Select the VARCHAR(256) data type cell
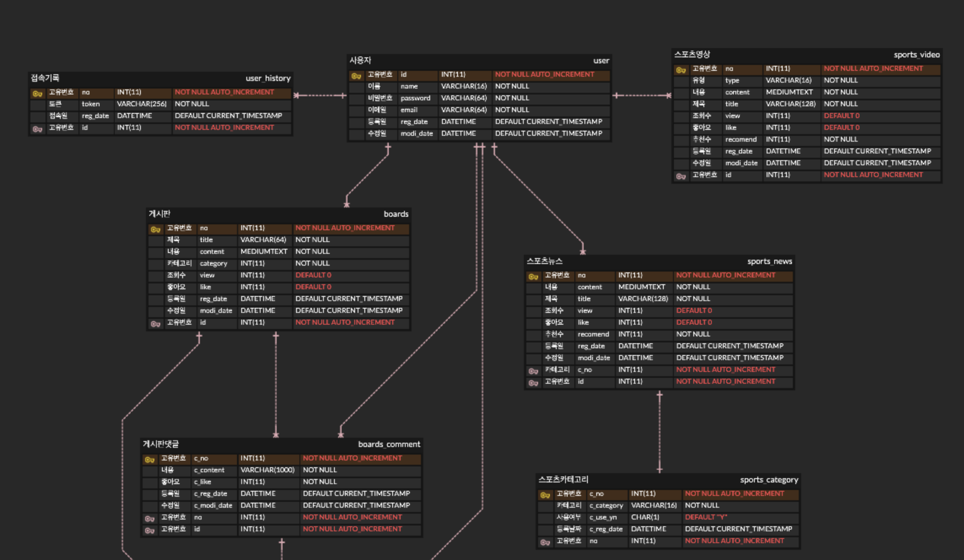This screenshot has width=964, height=560. (x=142, y=104)
